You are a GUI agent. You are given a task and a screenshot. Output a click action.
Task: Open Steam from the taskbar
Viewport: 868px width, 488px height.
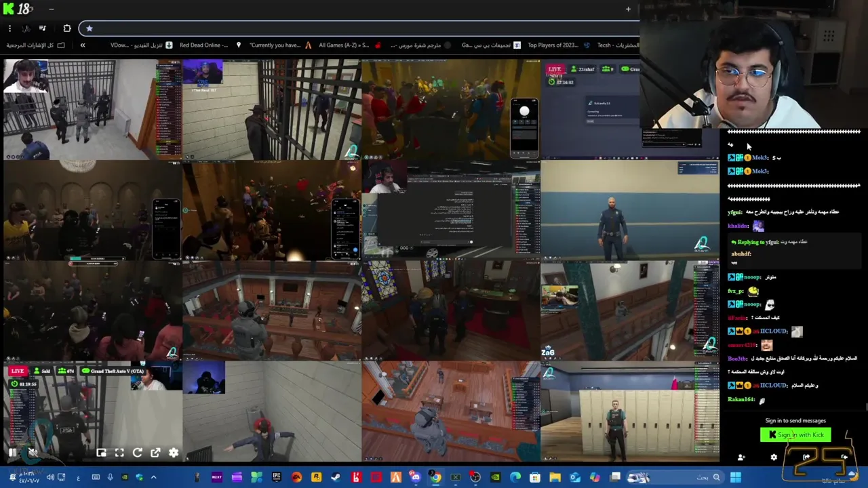(x=336, y=478)
